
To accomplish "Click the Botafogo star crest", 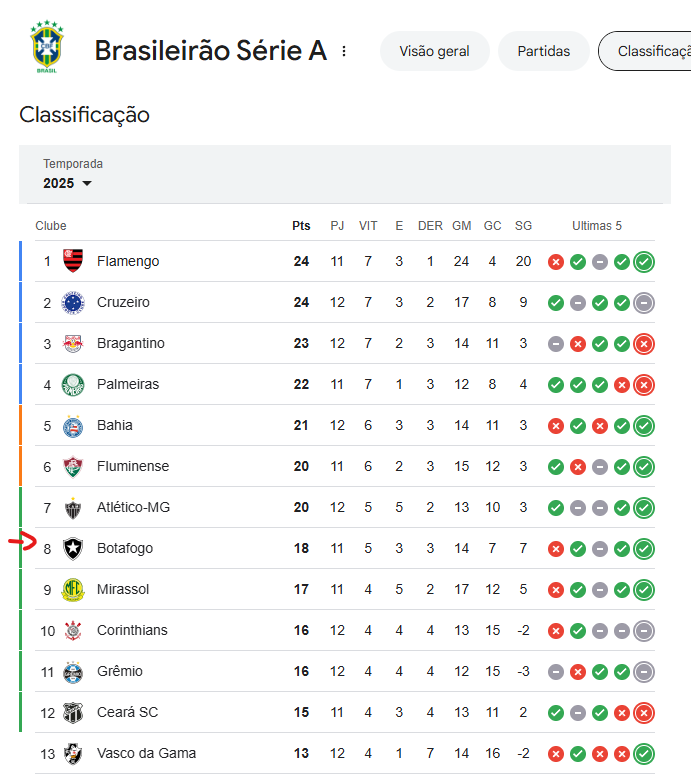I will click(73, 548).
